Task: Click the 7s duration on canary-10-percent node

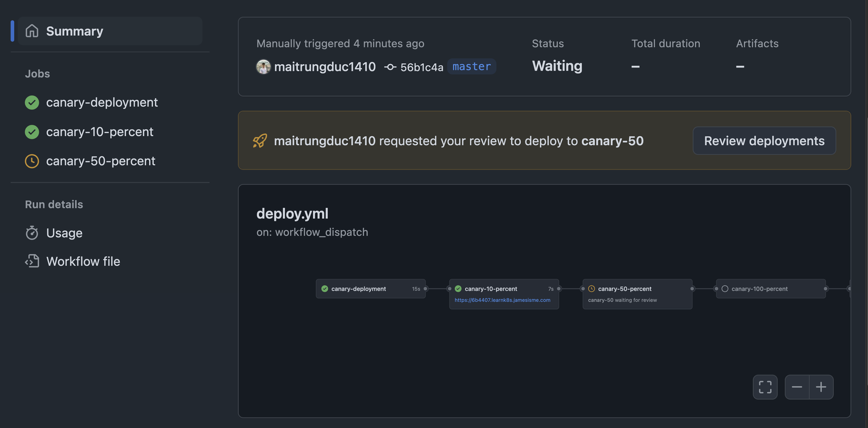Action: [551, 289]
